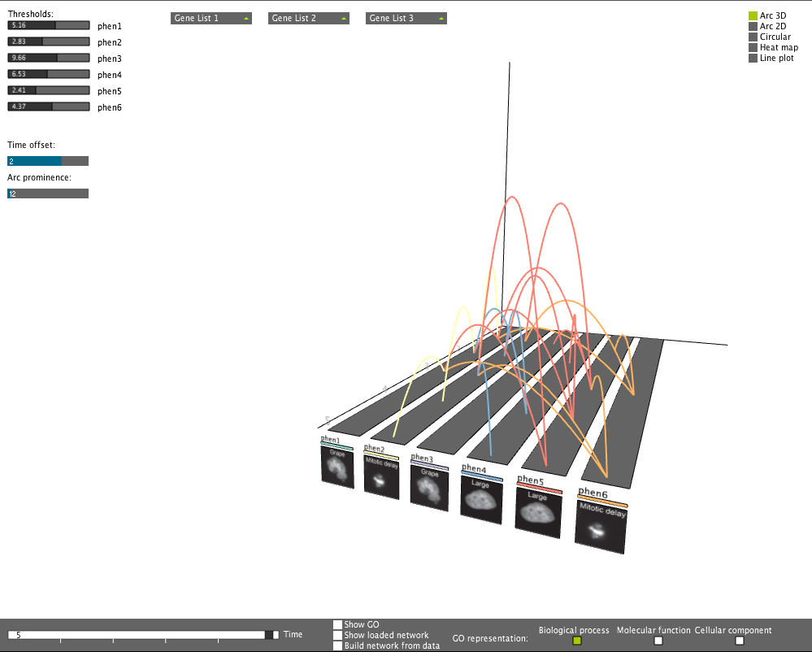Click the Arc prominence slider bar
Screen dimensions: 812x652
coord(48,193)
